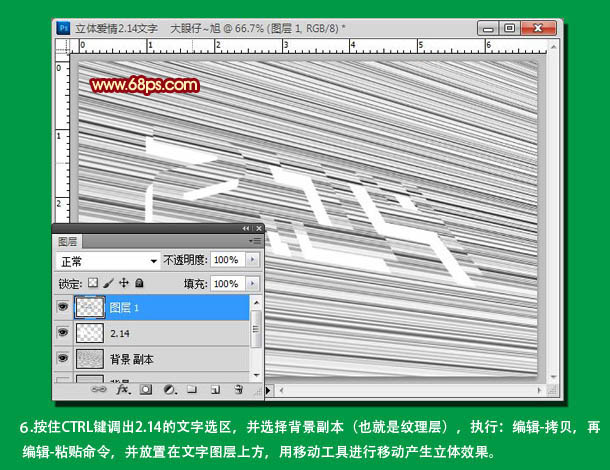Click the layers panel resize grip
This screenshot has height=470, width=610.
click(258, 393)
